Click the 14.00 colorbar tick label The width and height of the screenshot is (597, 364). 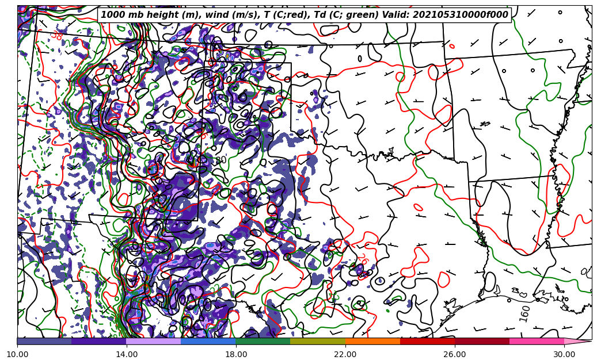(127, 354)
